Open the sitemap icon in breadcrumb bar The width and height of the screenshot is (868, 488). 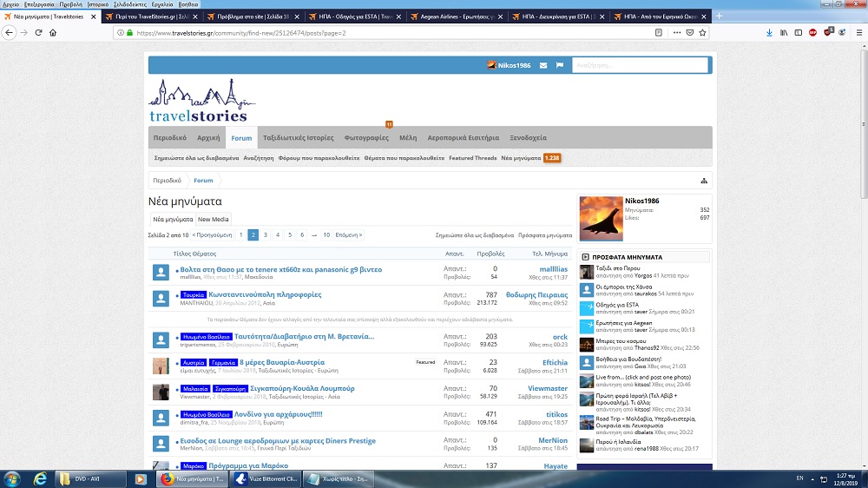pyautogui.click(x=704, y=181)
